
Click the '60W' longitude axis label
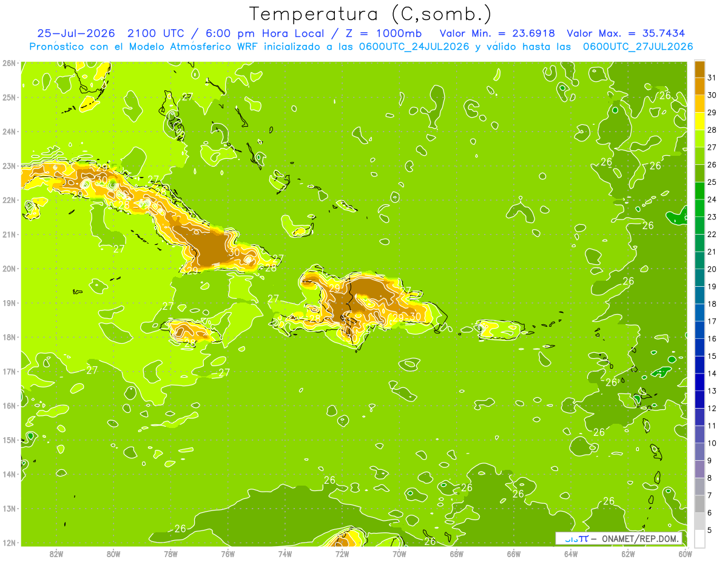point(685,553)
